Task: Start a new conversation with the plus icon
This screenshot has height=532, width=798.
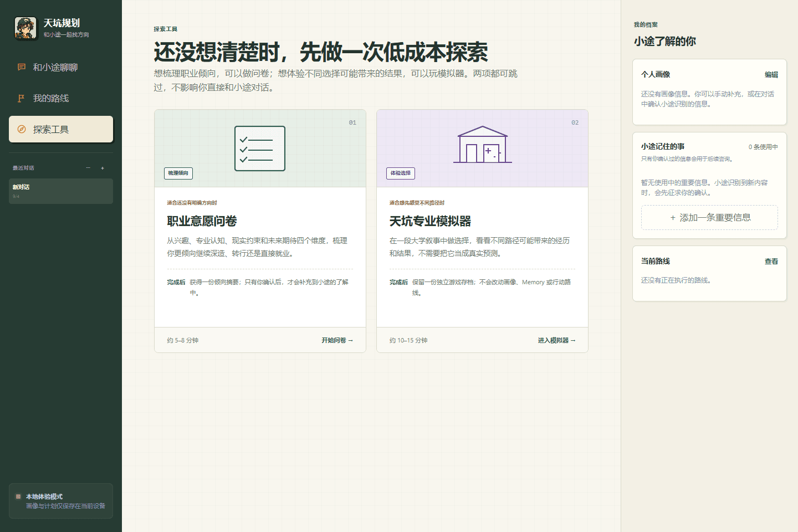Action: point(103,168)
